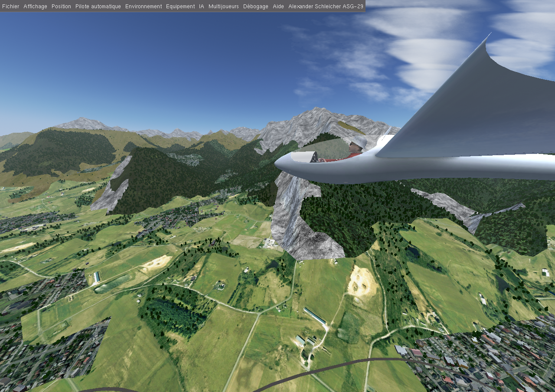Open the Débogage menu
The height and width of the screenshot is (392, 555).
[x=256, y=7]
